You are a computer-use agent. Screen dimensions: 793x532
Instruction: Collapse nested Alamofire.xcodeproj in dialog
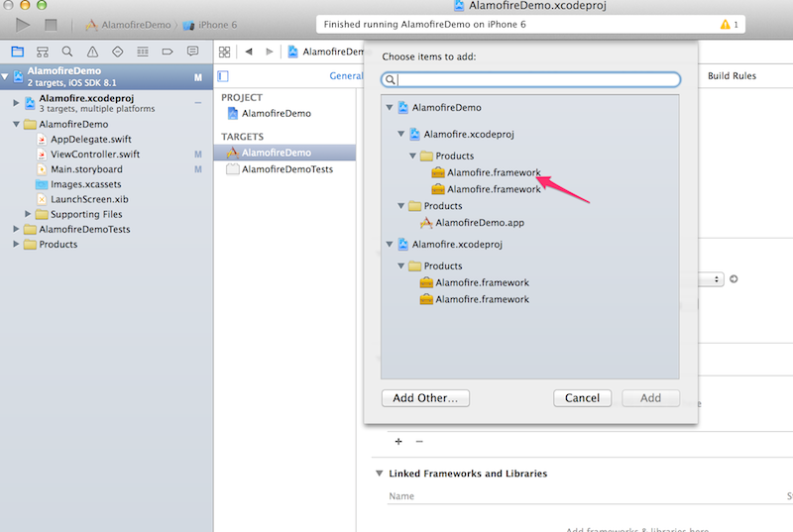[x=401, y=134]
